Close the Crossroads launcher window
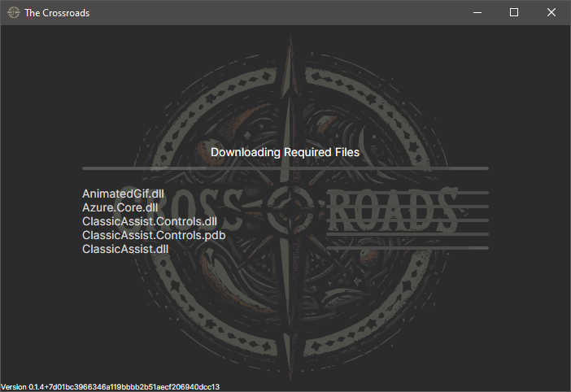The width and height of the screenshot is (571, 392). 551,12
